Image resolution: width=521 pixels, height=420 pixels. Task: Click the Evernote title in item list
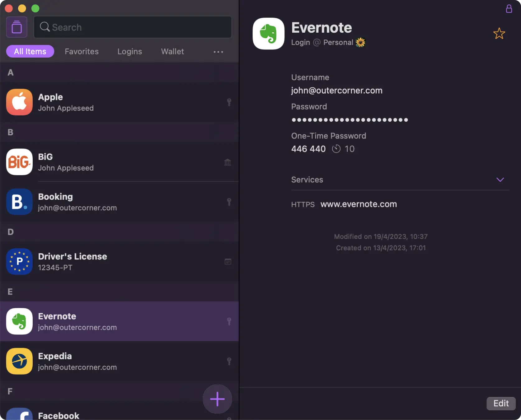tap(57, 316)
